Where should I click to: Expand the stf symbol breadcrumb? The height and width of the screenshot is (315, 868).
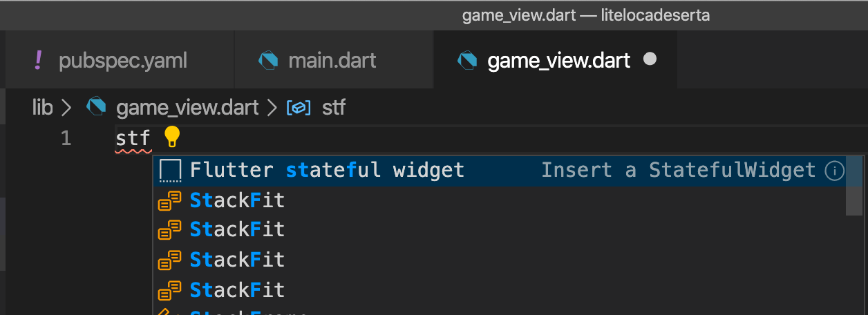333,108
